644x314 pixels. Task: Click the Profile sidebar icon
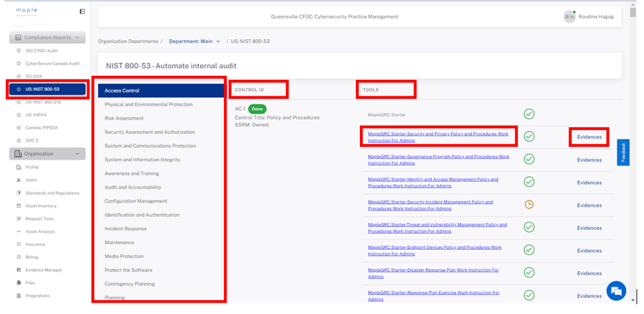(18, 168)
